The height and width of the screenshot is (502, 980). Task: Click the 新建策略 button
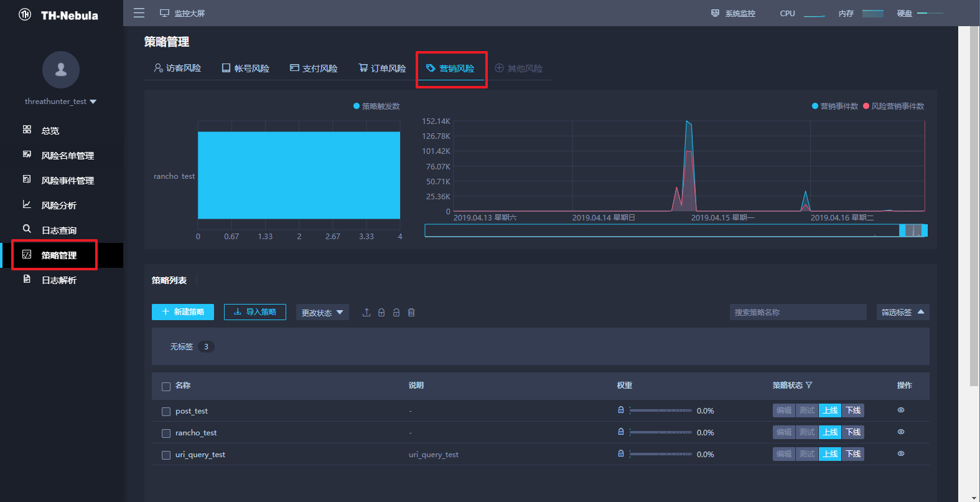(x=183, y=312)
